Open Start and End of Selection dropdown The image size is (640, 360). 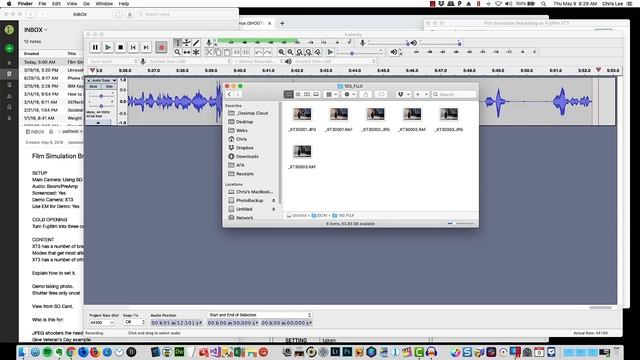click(260, 315)
